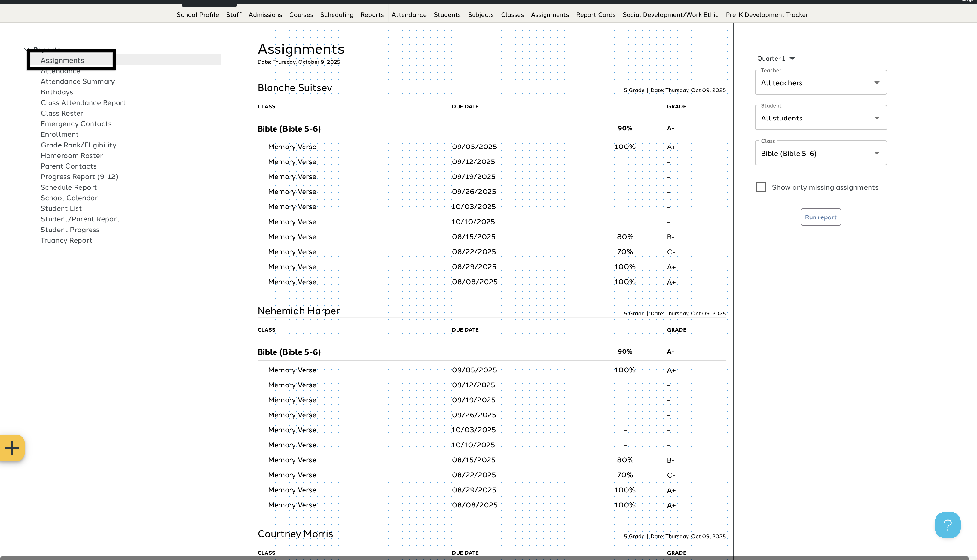Select Attendance Summary report link
The height and width of the screenshot is (560, 977).
coord(78,81)
